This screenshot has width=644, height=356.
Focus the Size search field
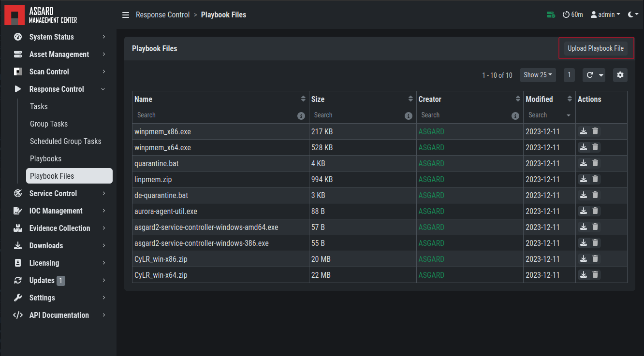[357, 115]
